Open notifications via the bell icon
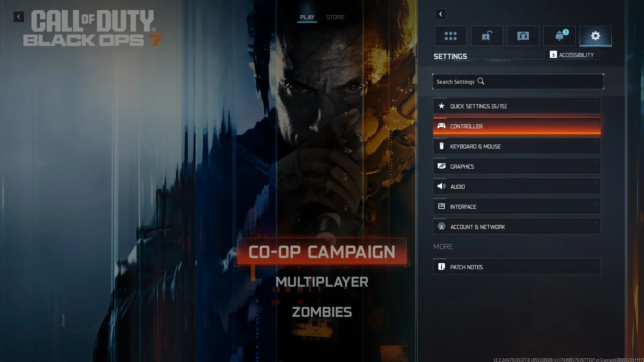This screenshot has width=644, height=362. tap(559, 36)
